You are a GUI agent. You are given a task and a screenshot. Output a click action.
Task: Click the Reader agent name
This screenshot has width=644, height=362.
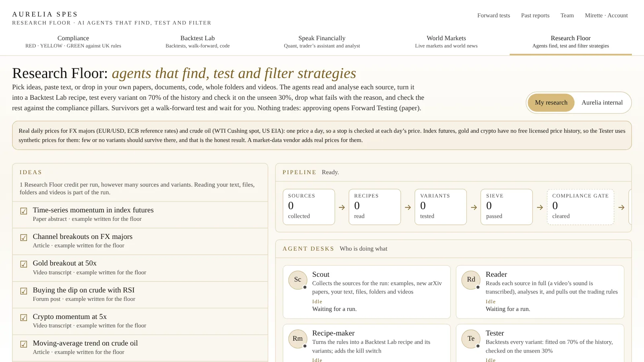click(x=496, y=274)
